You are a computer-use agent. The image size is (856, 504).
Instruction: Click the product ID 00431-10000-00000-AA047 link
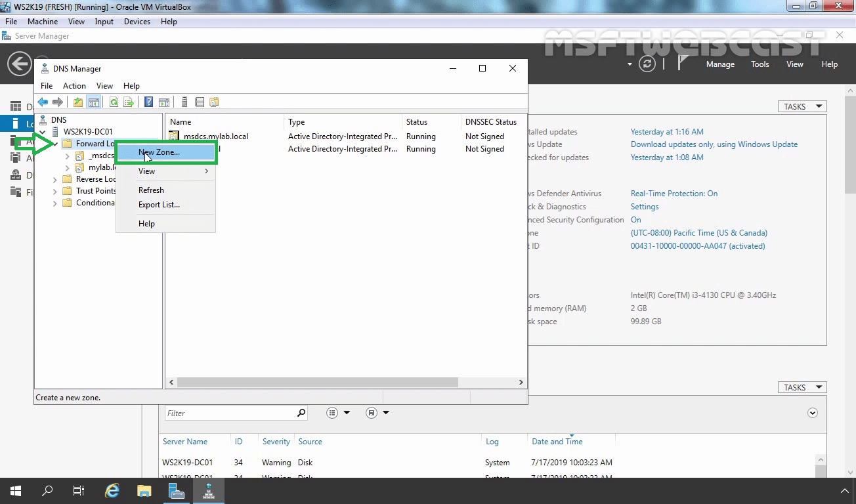tap(698, 246)
